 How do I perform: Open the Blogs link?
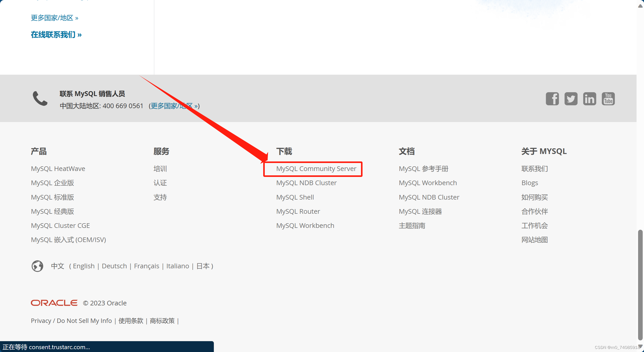530,183
